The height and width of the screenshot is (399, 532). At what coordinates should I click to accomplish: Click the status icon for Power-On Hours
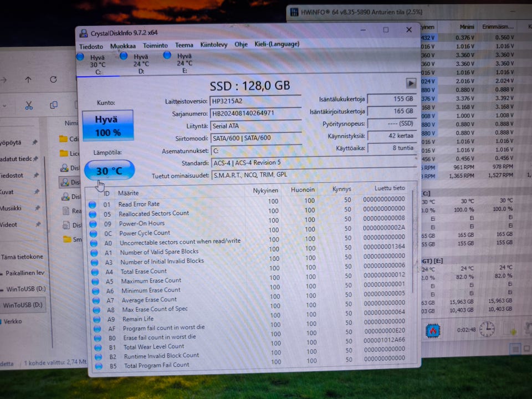93,224
